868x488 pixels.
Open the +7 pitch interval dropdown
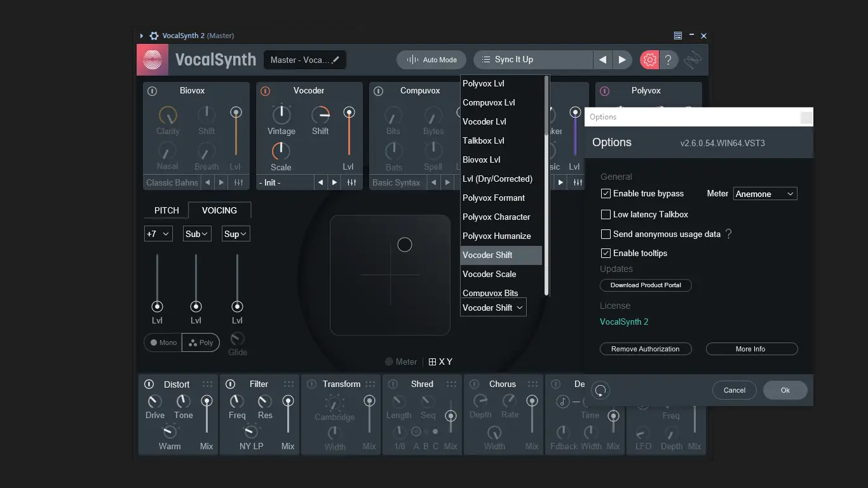(158, 233)
